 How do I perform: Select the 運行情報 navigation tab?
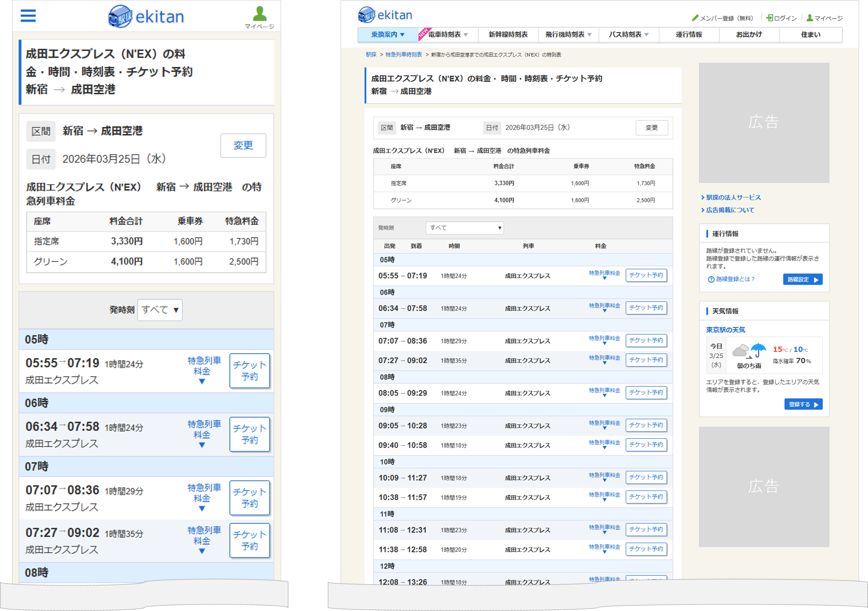pos(688,35)
